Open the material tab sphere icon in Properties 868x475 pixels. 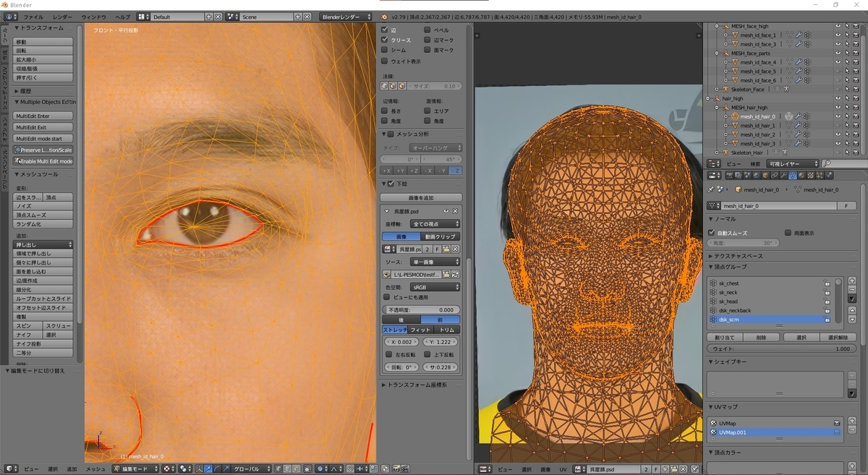coord(801,176)
